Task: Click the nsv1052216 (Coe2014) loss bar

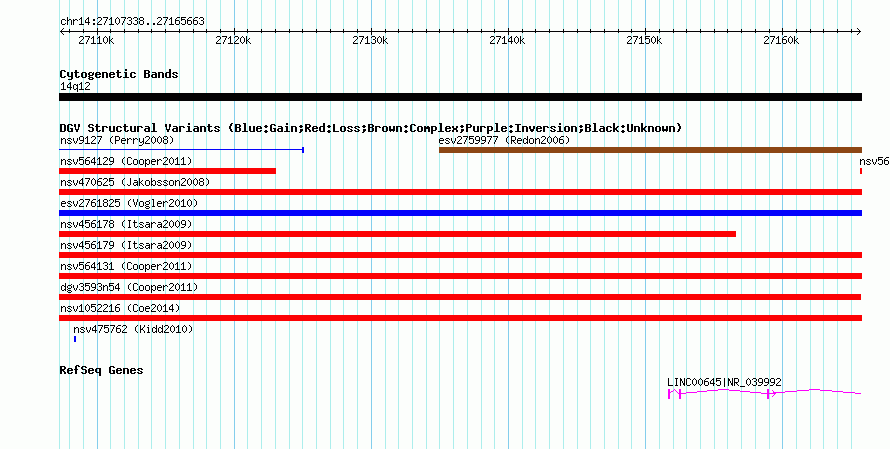Action: point(460,318)
